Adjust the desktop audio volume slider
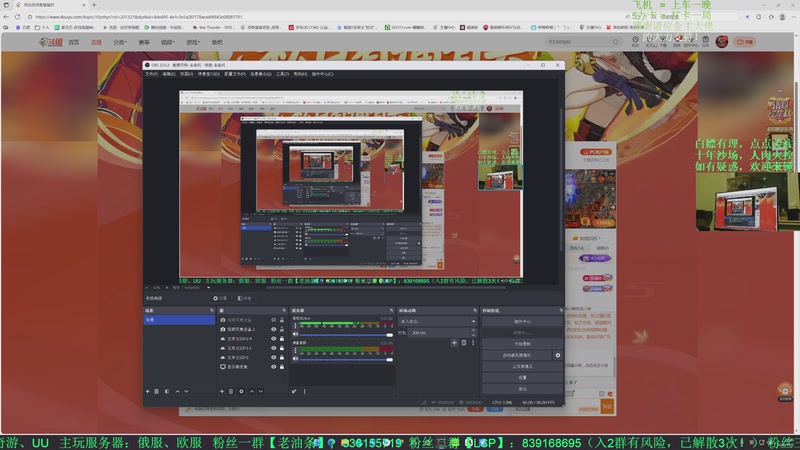 pos(346,359)
